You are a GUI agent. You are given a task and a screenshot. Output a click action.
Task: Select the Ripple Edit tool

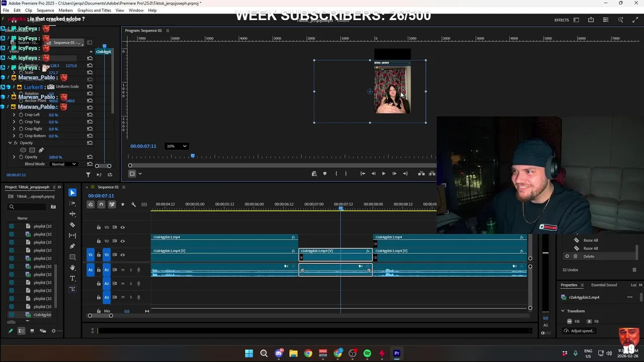pyautogui.click(x=72, y=214)
